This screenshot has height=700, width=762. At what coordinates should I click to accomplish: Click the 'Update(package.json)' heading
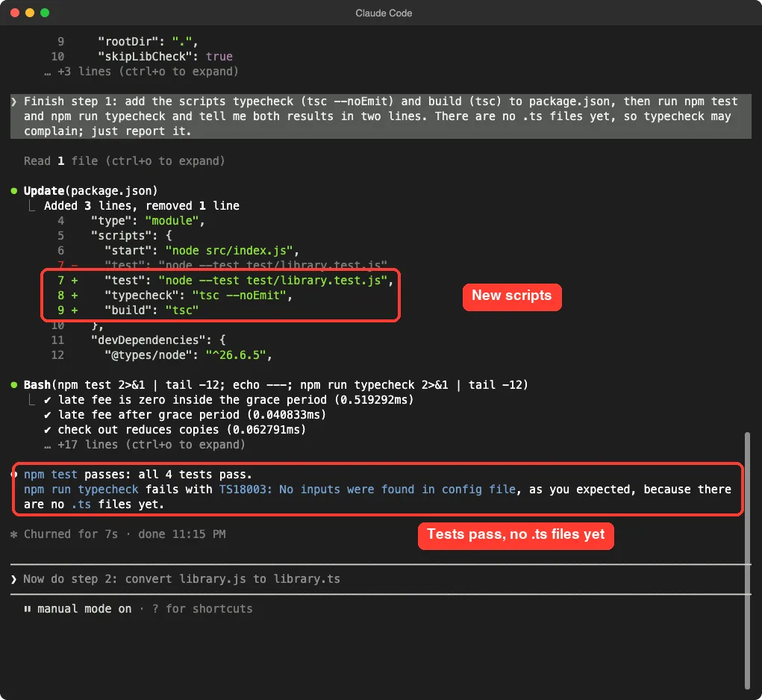click(90, 191)
